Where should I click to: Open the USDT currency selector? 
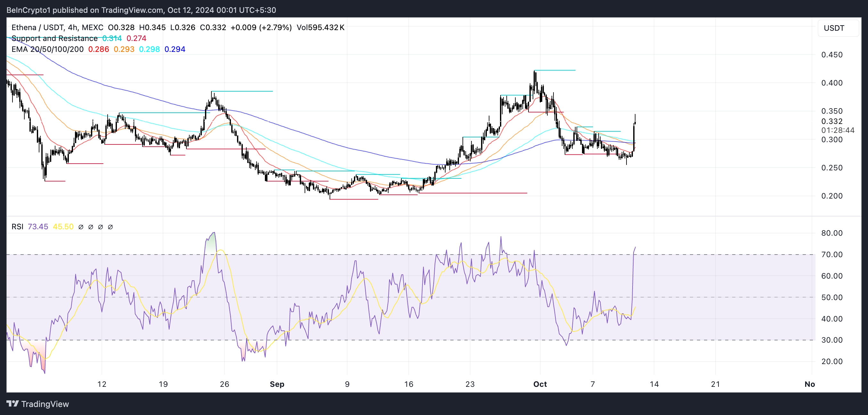pos(838,28)
